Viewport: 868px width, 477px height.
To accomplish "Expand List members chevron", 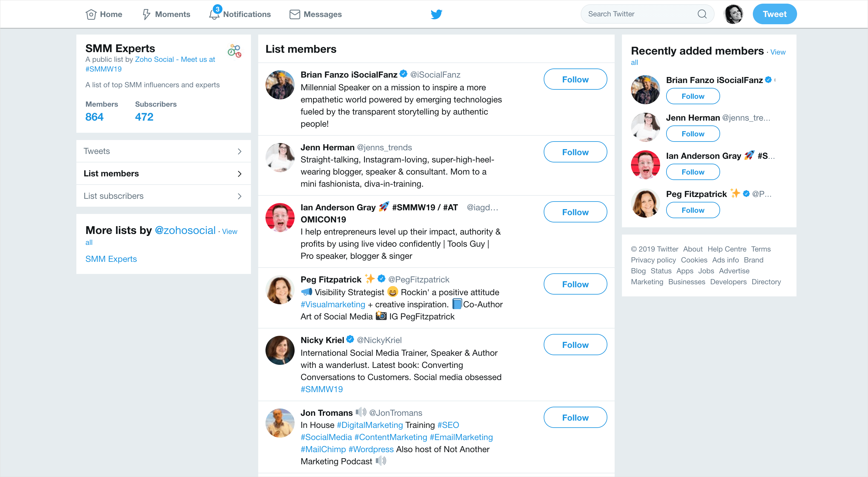I will point(239,174).
